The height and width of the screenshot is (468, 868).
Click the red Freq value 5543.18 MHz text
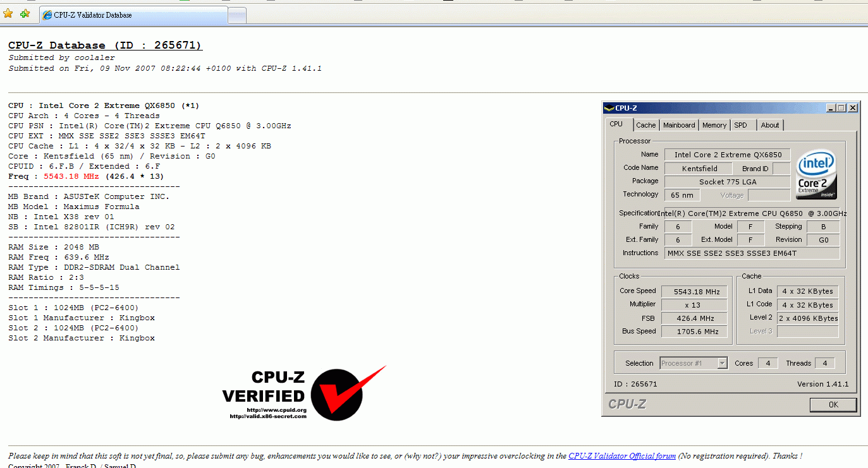[x=71, y=176]
